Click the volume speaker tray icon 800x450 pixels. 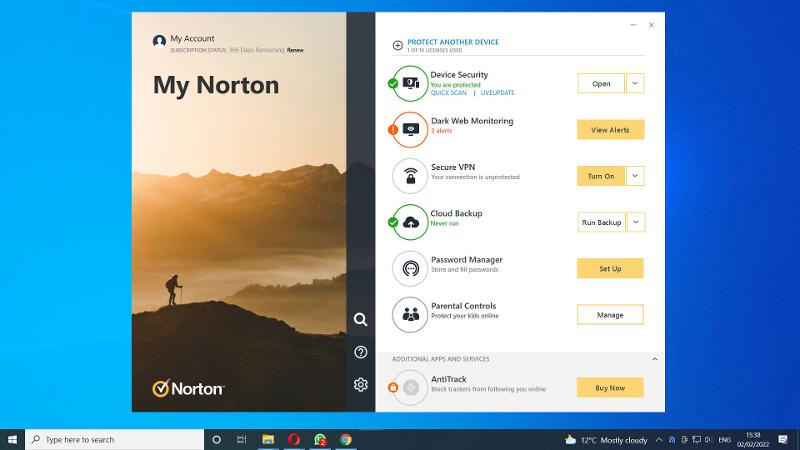tap(708, 440)
